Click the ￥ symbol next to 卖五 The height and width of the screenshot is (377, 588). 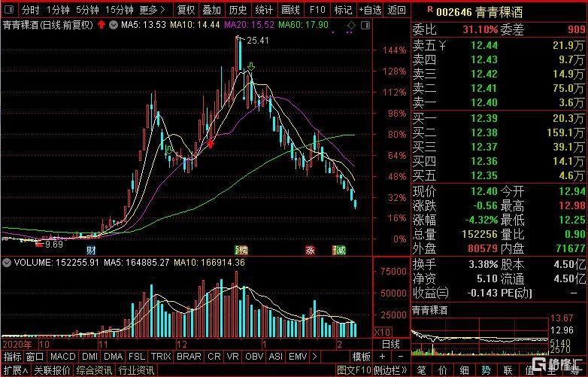coord(441,46)
